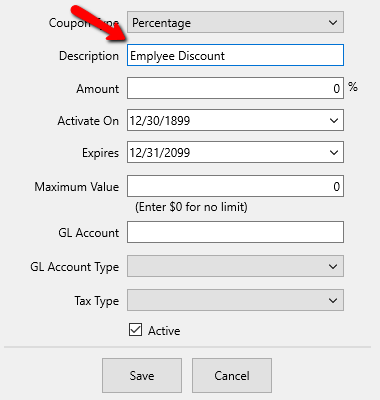Expand the GL Account Type dropdown
Viewport: 380px width, 400px height.
235,266
